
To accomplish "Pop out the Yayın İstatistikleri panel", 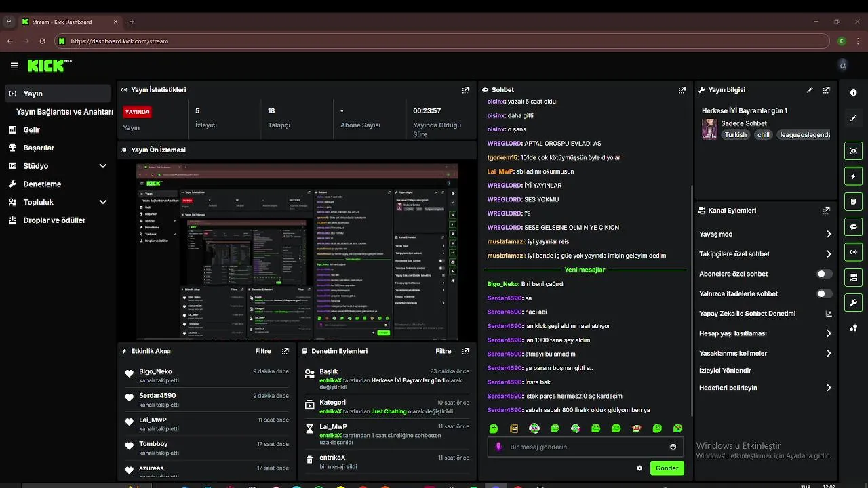I will tap(465, 89).
